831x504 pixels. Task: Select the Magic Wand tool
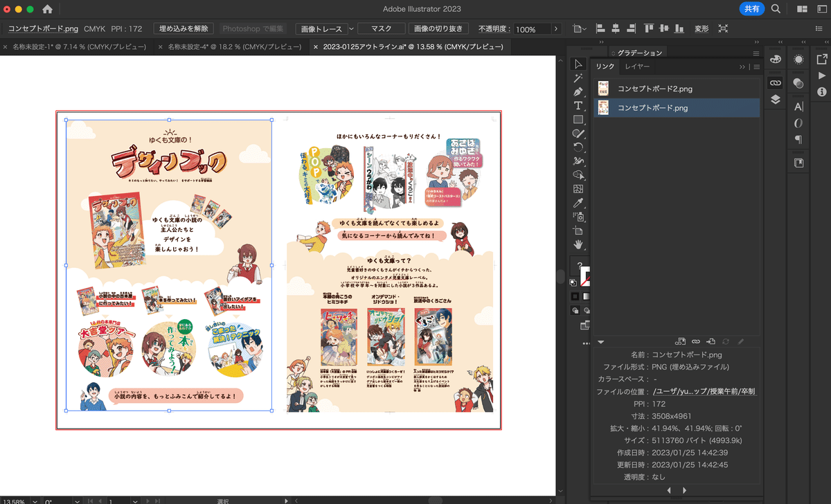coord(578,78)
